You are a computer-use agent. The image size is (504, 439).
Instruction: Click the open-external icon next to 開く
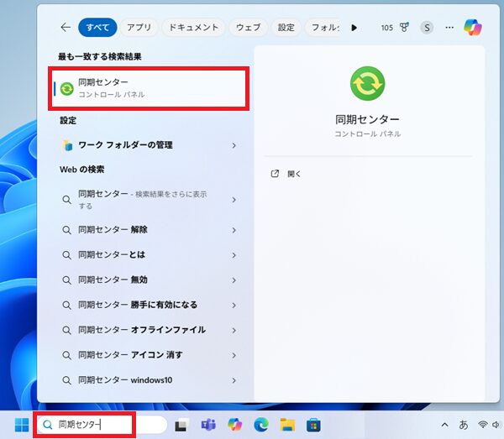pyautogui.click(x=275, y=174)
